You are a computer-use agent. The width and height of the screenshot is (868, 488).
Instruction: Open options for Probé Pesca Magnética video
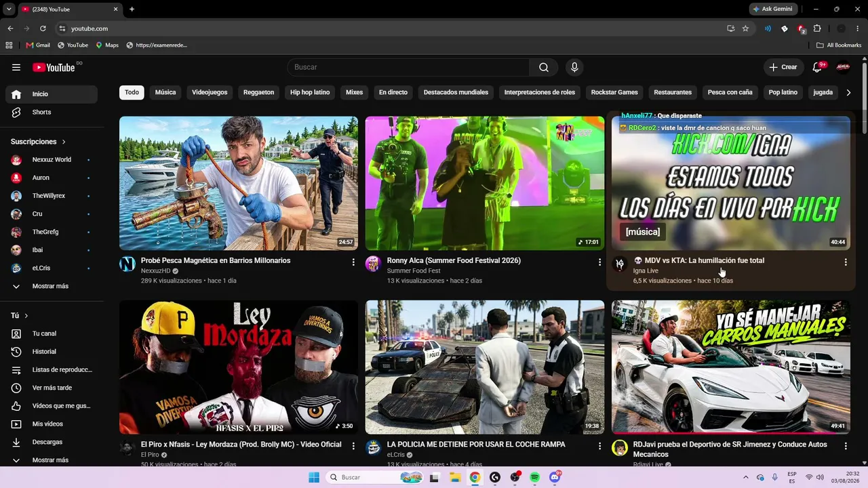pyautogui.click(x=353, y=262)
